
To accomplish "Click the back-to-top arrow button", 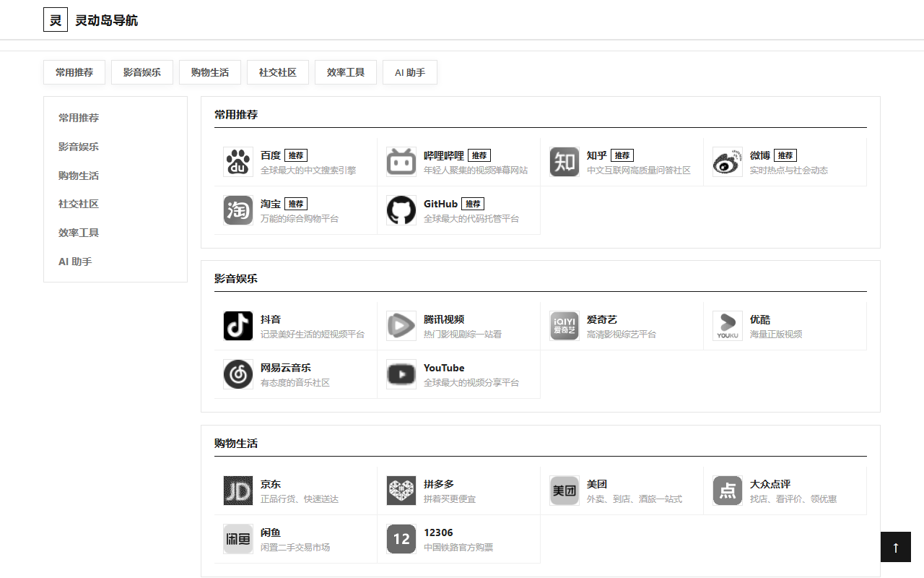I will (896, 547).
